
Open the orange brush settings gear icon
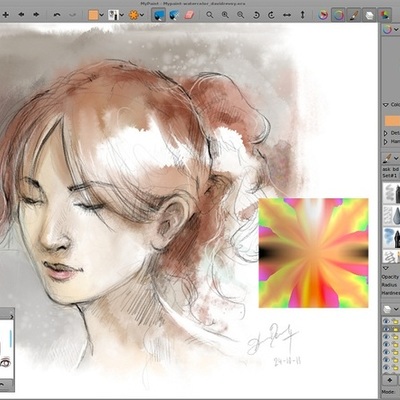134,15
